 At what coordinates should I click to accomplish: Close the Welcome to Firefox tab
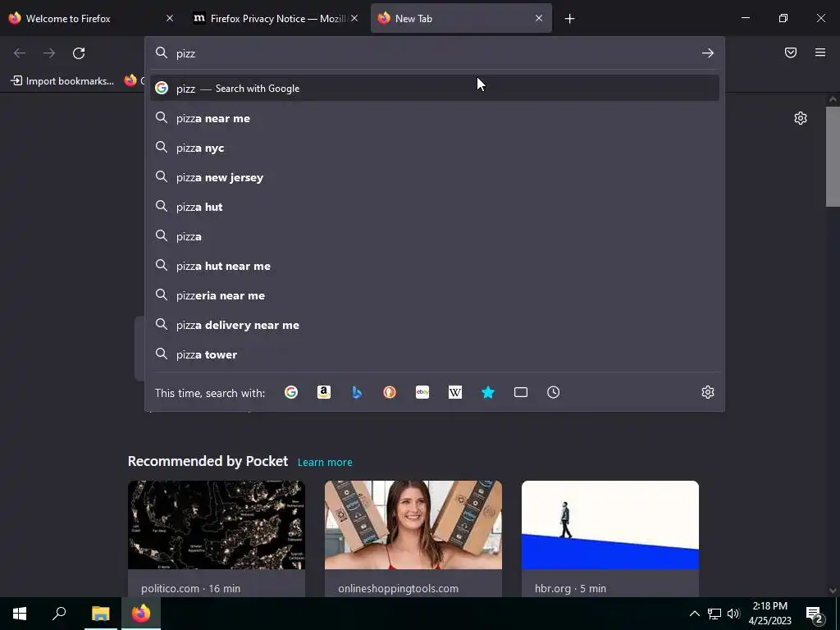170,18
